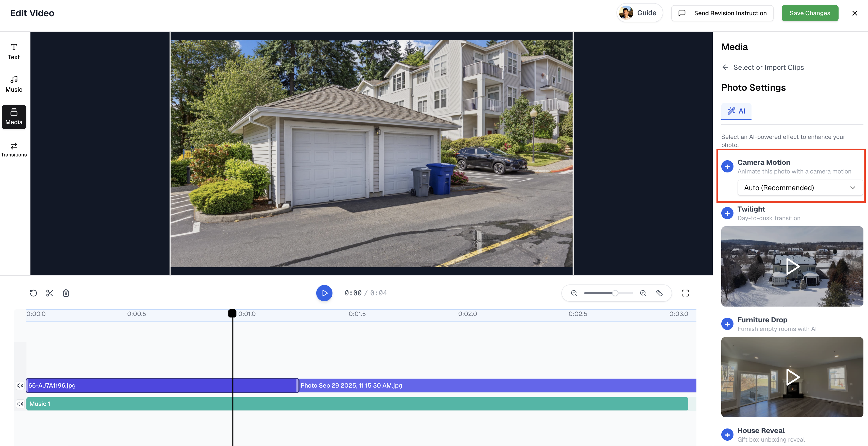Click the House Reveal effect title
Screen dimensions: 868x446
point(761,430)
